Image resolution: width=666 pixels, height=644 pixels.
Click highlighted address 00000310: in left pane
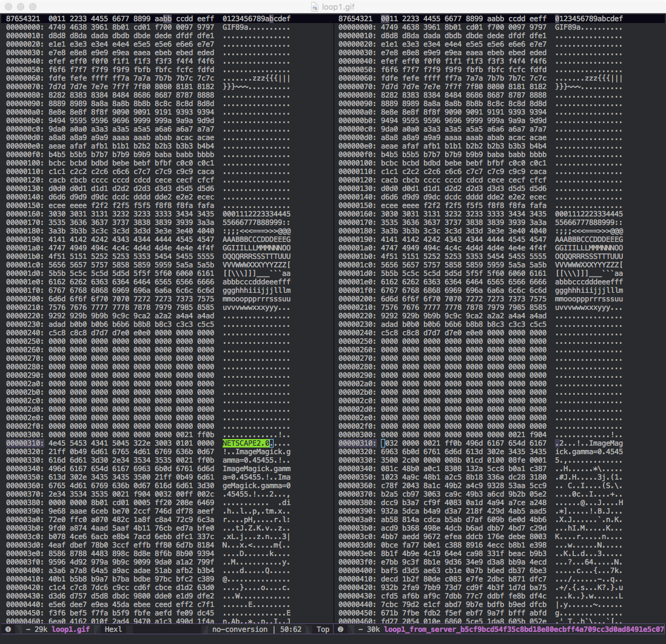pyautogui.click(x=25, y=443)
